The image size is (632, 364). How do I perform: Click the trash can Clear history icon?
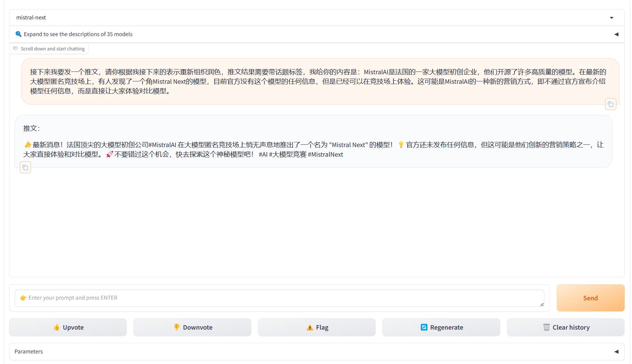pyautogui.click(x=546, y=328)
